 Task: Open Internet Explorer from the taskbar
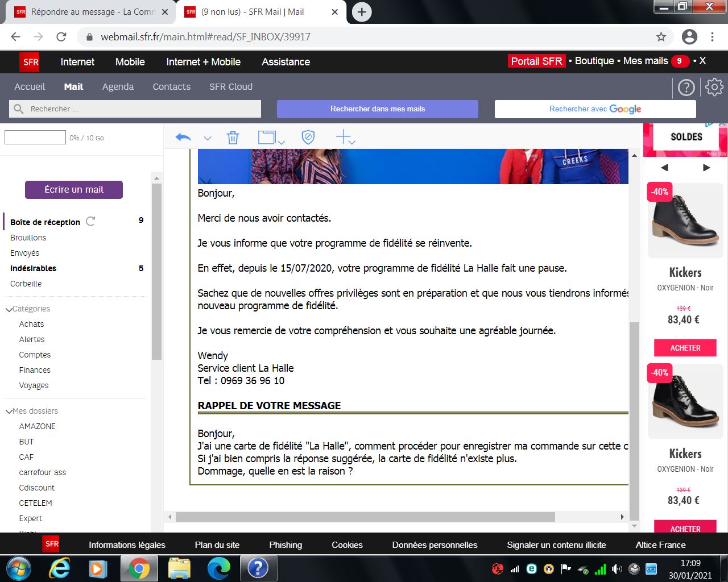tap(59, 568)
